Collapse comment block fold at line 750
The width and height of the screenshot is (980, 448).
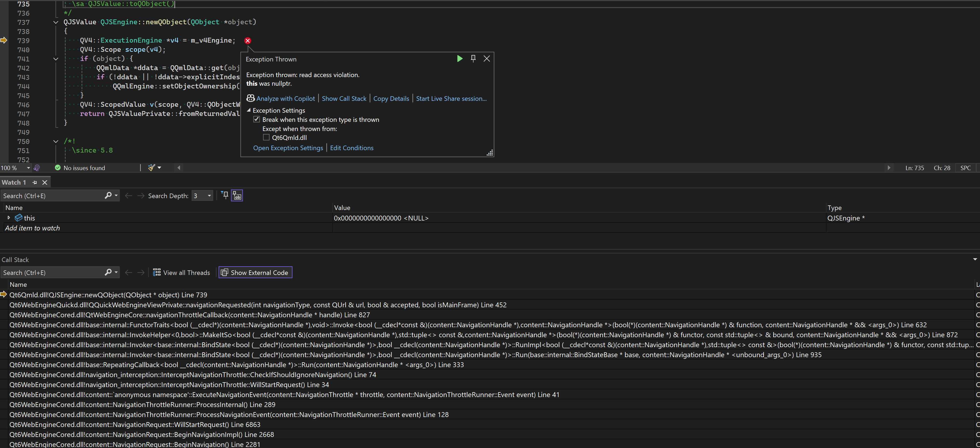(x=56, y=141)
